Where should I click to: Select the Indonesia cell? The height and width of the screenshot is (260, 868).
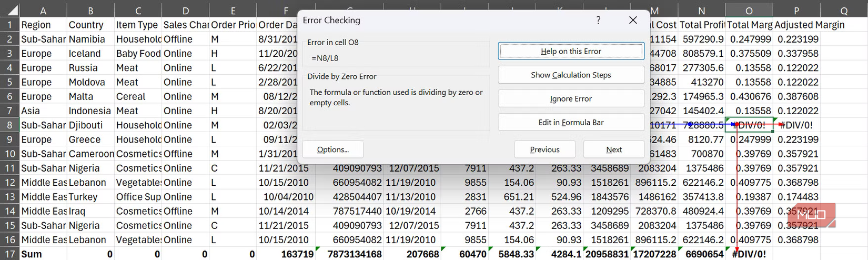pos(90,111)
